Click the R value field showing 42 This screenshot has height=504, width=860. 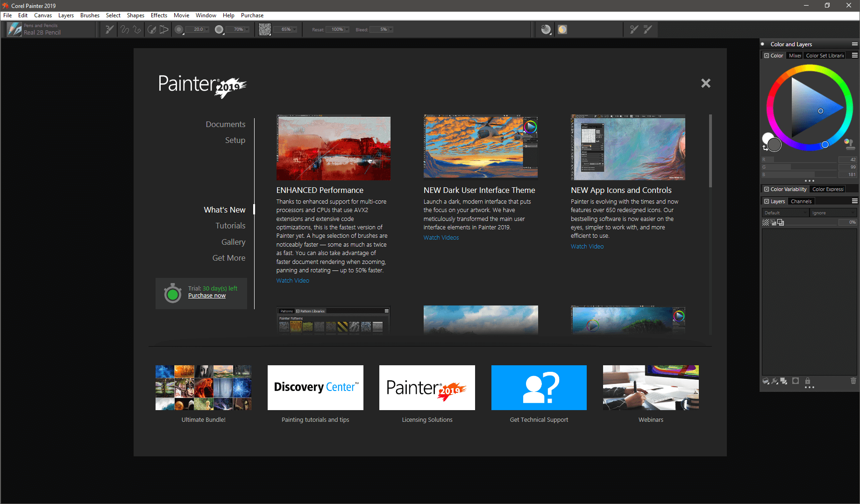pyautogui.click(x=848, y=160)
